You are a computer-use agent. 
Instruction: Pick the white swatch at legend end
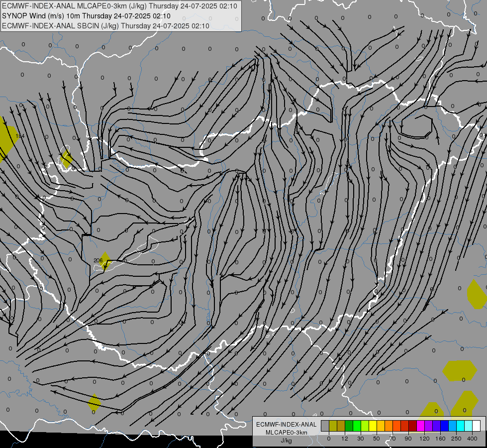click(x=477, y=426)
